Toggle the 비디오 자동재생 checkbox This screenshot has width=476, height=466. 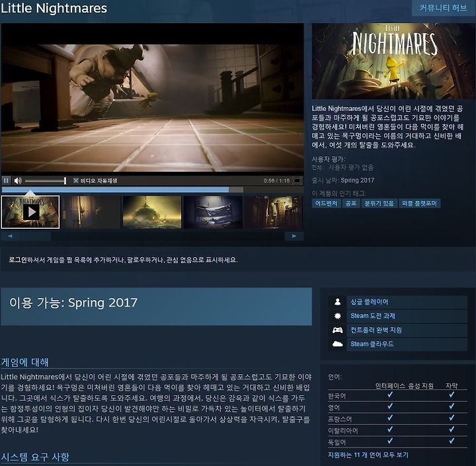tap(75, 180)
